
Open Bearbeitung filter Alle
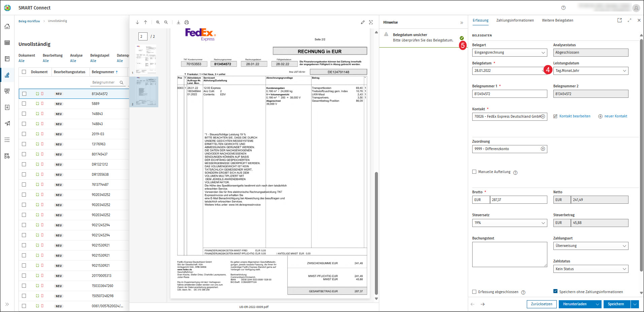pyautogui.click(x=46, y=61)
